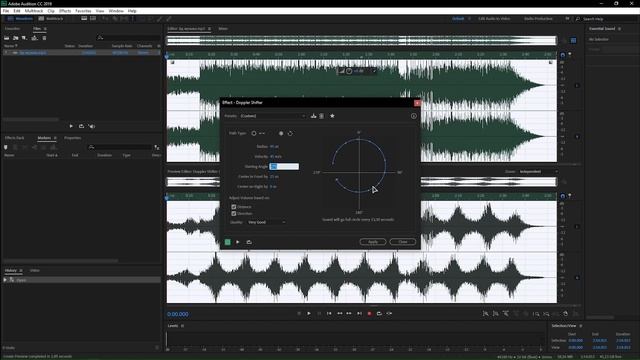
Task: Open the Multitrack menu
Action: pos(34,11)
